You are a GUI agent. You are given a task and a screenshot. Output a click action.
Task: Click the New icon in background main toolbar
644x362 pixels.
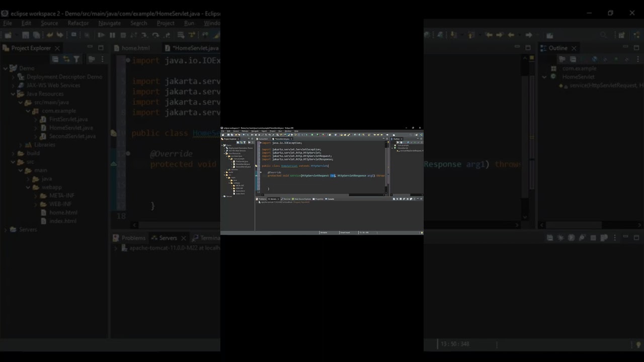point(8,35)
